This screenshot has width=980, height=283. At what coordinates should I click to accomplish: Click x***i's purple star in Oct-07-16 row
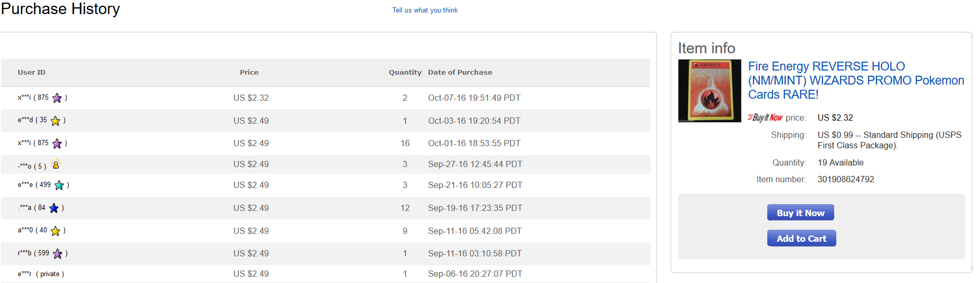click(57, 98)
